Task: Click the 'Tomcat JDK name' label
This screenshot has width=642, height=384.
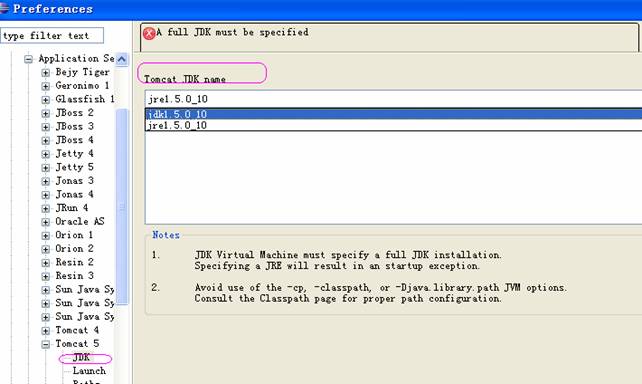Action: click(x=185, y=79)
